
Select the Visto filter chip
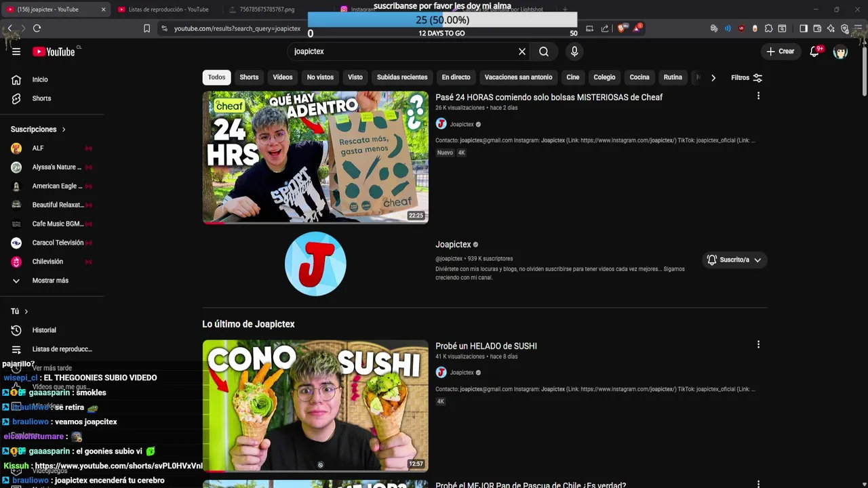[x=355, y=77]
